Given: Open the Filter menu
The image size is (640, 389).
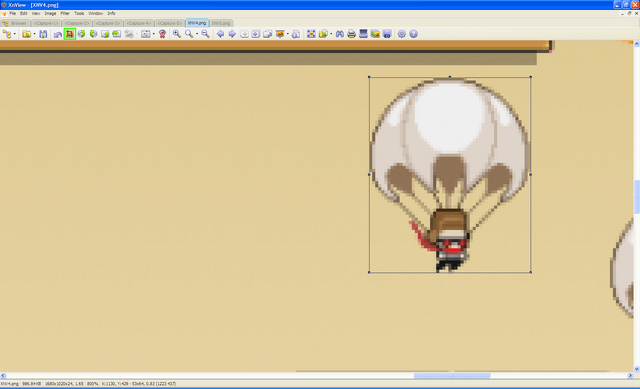Looking at the screenshot, I should tap(65, 13).
